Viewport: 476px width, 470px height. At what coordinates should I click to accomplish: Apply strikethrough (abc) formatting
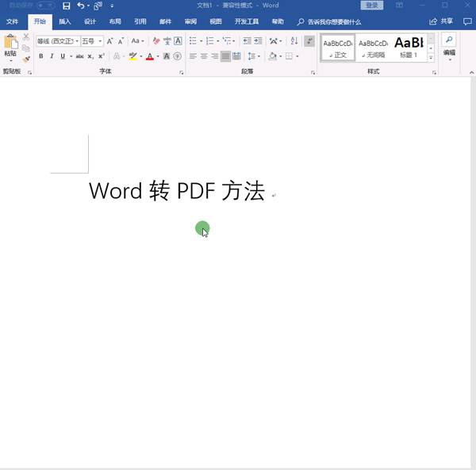coord(80,56)
